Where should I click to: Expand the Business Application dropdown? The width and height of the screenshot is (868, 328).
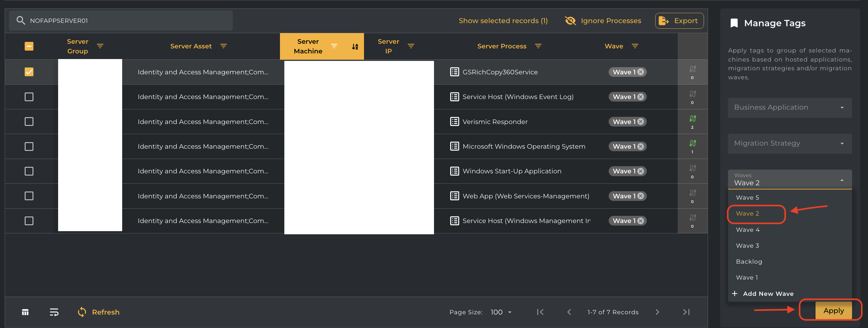tap(790, 107)
